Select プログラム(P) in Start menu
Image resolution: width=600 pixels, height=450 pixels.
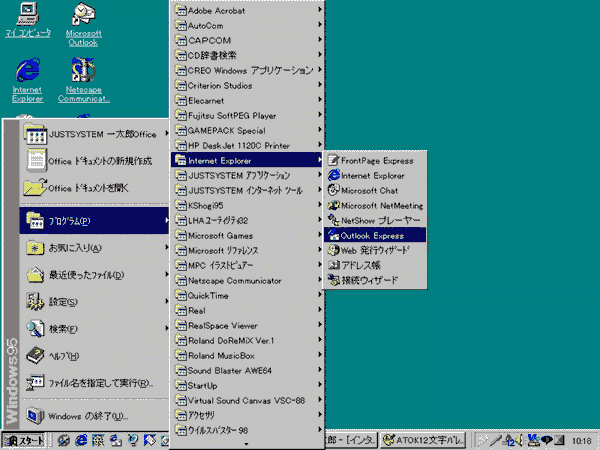click(94, 220)
